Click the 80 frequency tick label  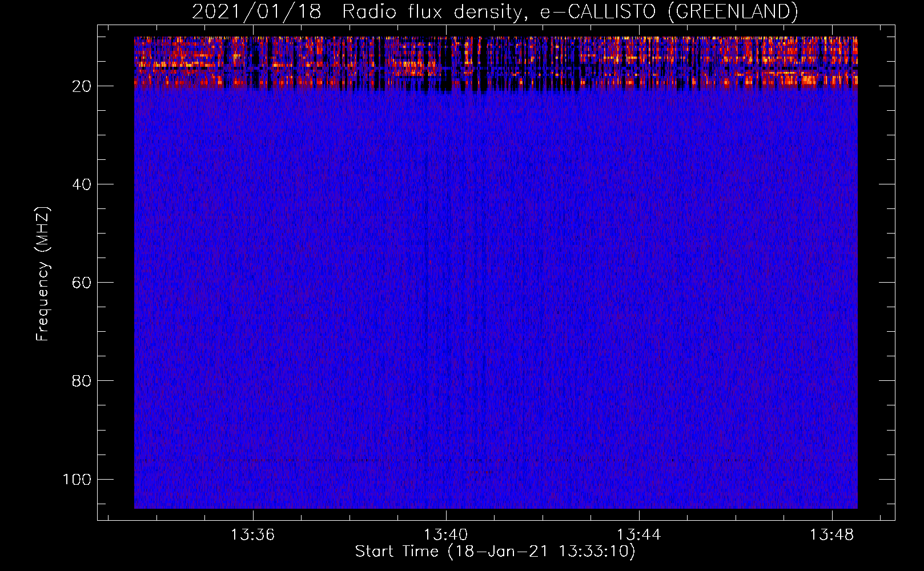click(x=82, y=381)
